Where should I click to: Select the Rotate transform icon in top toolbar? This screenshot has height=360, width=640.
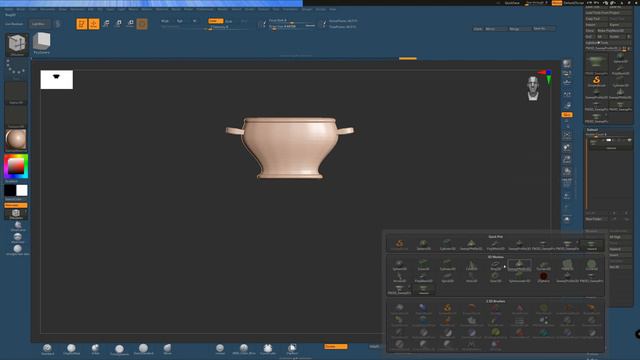point(130,24)
